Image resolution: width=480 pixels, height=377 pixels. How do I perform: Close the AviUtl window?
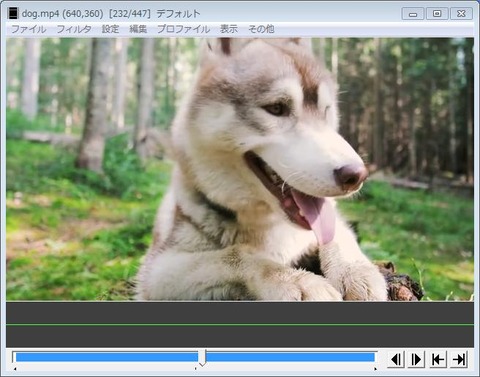coord(461,14)
